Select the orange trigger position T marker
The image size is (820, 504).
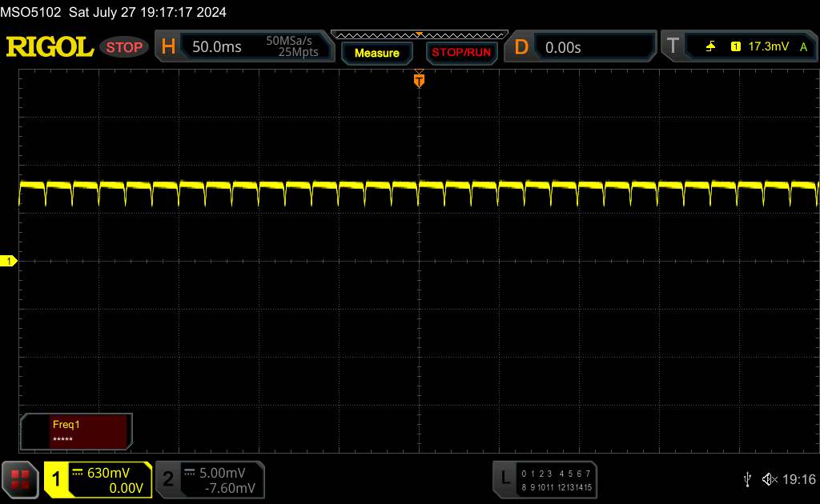[418, 79]
